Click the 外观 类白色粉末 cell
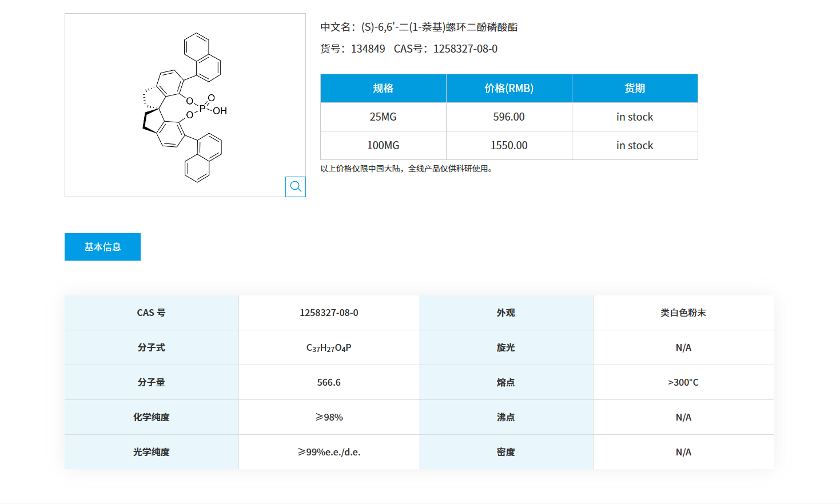This screenshot has height=504, width=840. click(x=683, y=313)
